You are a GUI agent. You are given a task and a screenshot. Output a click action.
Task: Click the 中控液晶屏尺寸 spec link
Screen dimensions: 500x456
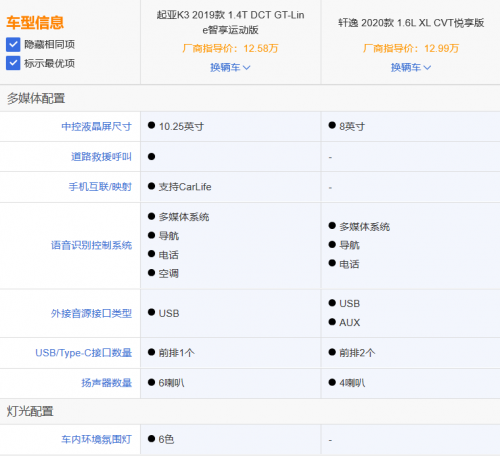(96, 127)
